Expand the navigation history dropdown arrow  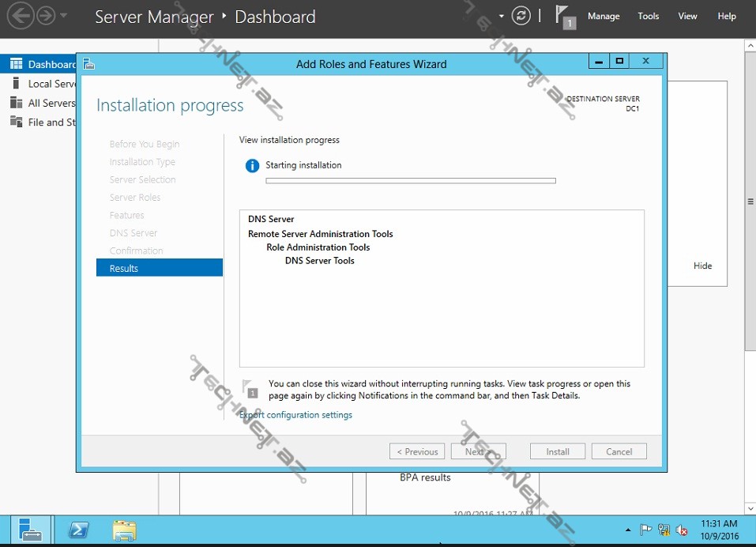pos(64,16)
